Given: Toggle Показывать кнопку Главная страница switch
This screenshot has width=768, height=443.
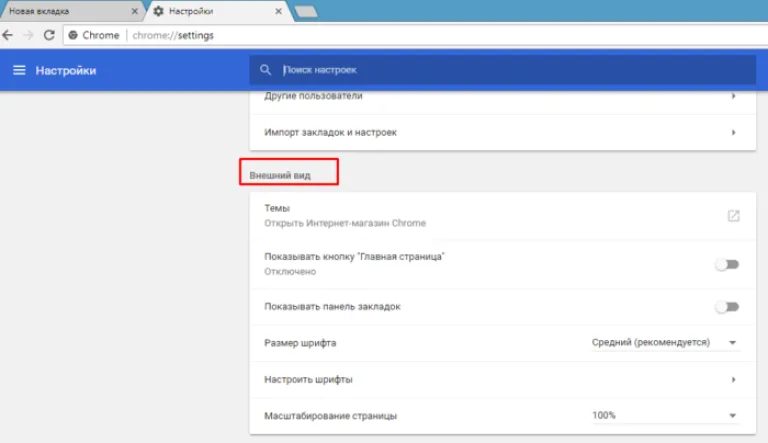Looking at the screenshot, I should pos(727,265).
